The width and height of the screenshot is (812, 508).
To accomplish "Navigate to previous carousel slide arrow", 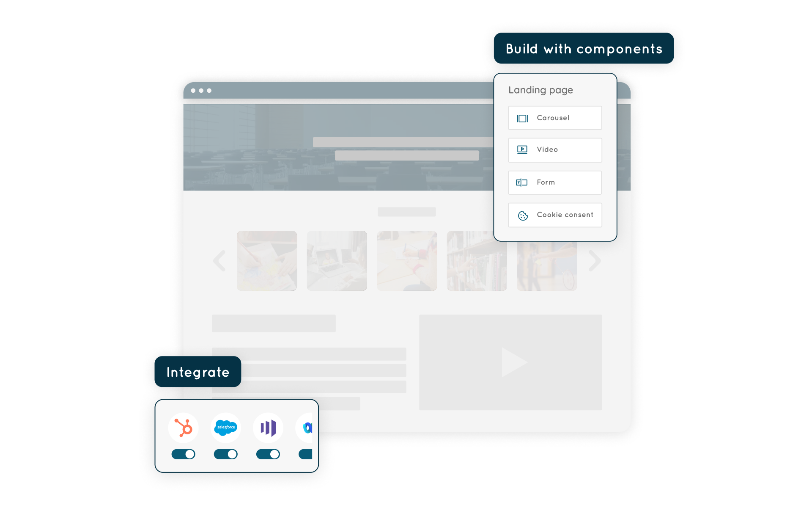I will [220, 261].
